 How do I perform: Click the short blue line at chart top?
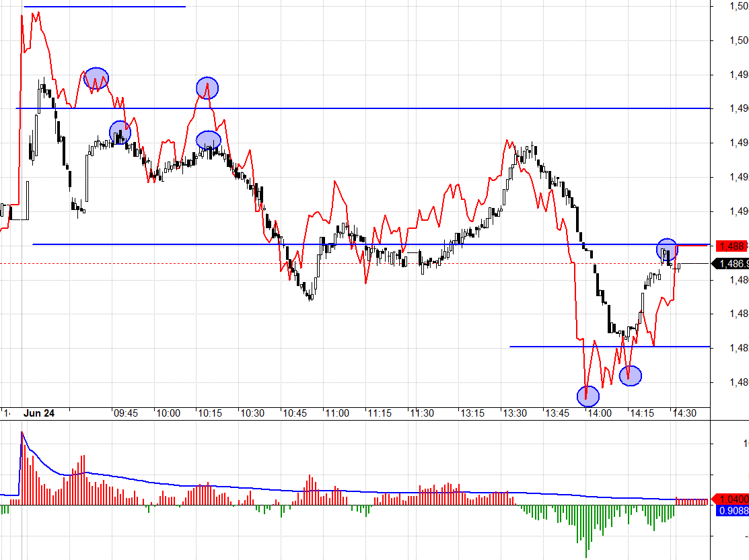[104, 7]
